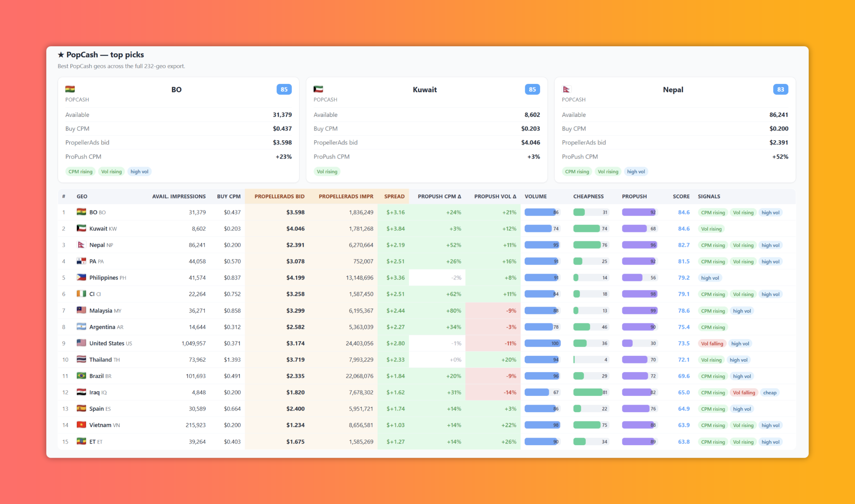Click the Philippines flag icon

point(81,277)
